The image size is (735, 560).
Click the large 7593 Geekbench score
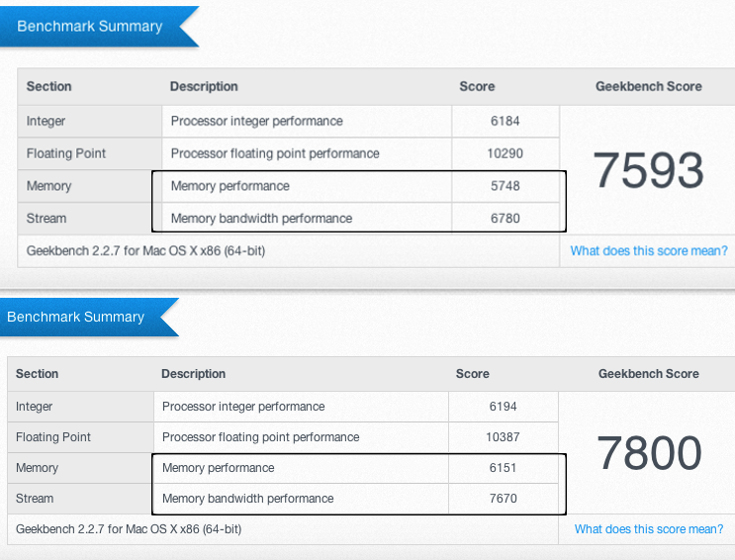tap(649, 171)
